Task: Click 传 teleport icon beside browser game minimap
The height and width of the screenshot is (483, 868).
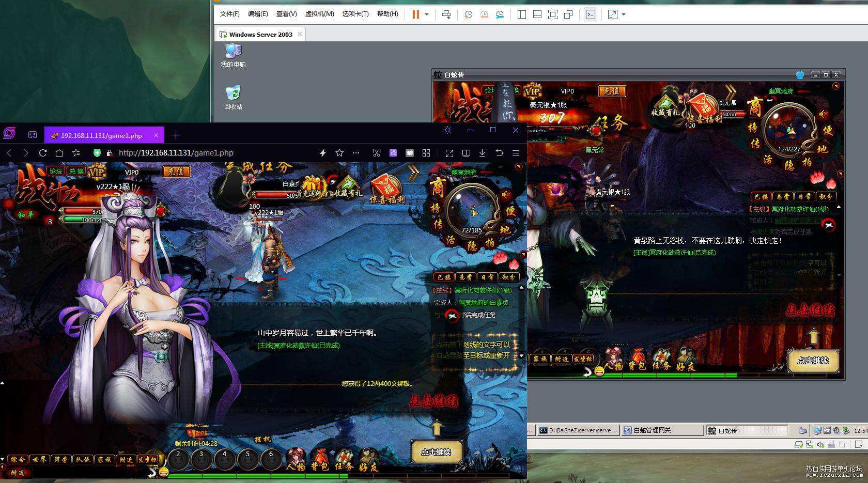Action: click(438, 224)
